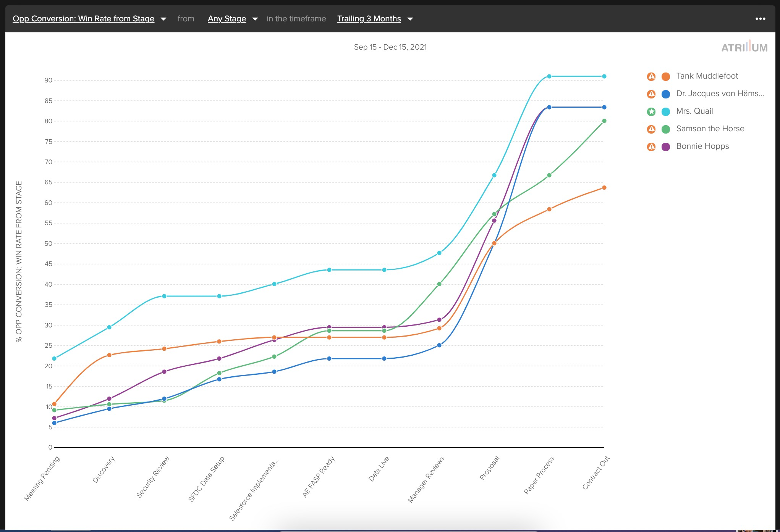Click Bonnie Hopps' Security Review data point
The height and width of the screenshot is (532, 780).
click(x=164, y=372)
